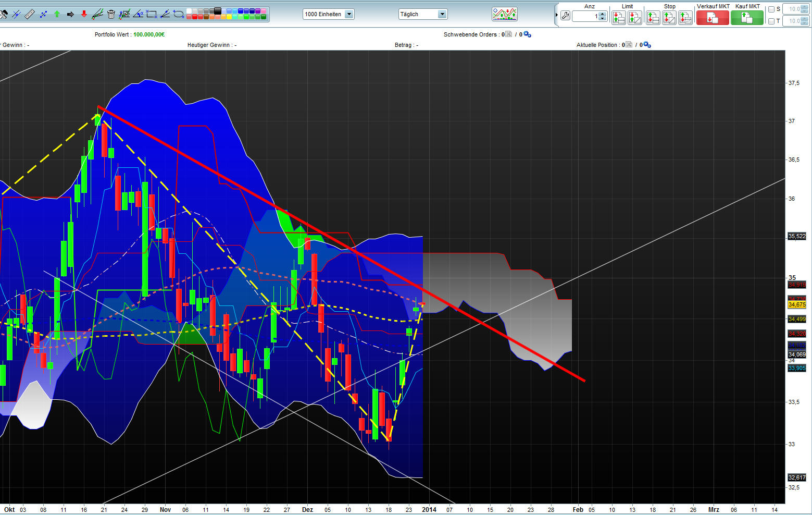This screenshot has width=812, height=515.
Task: Pick the black color swatch
Action: point(217,11)
